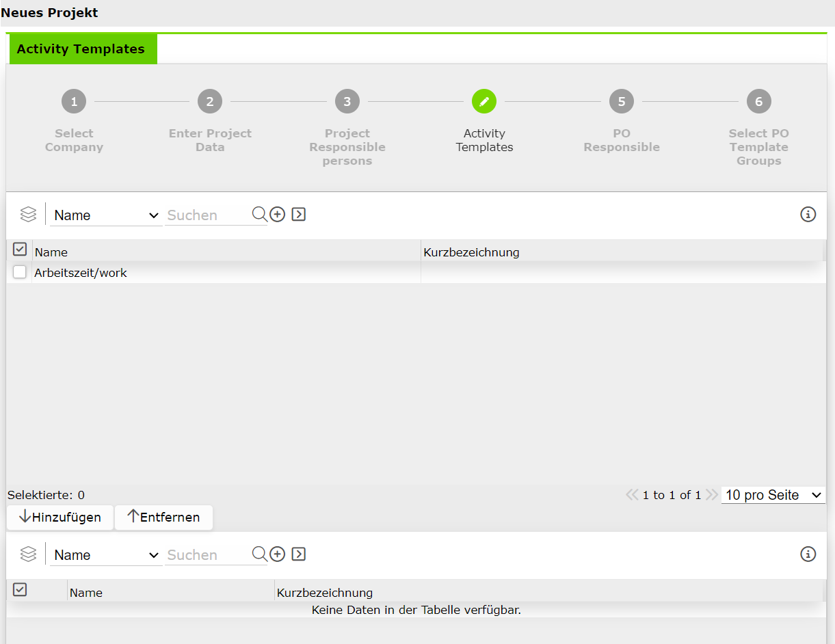The image size is (835, 644).
Task: Click the green pencil step Activity Templates
Action: (484, 102)
